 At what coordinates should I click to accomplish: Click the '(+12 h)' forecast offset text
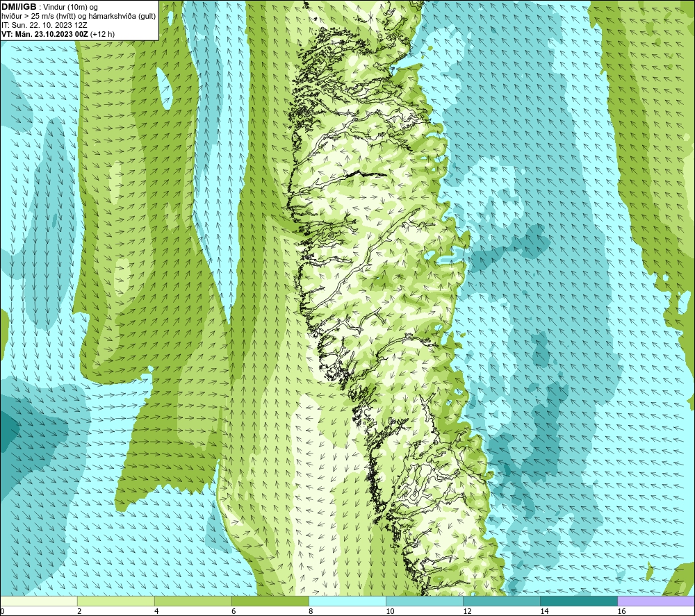tap(102, 34)
